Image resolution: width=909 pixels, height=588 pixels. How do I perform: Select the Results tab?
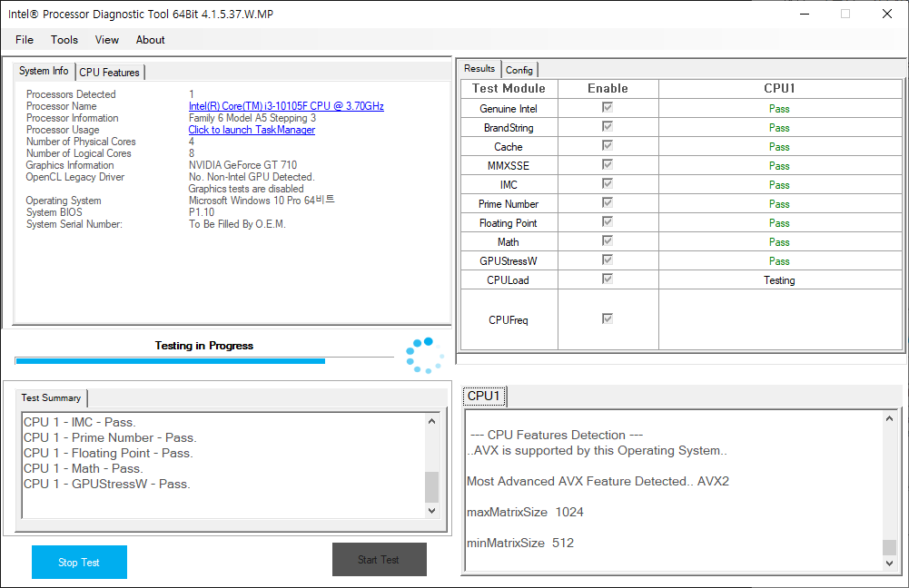(479, 68)
